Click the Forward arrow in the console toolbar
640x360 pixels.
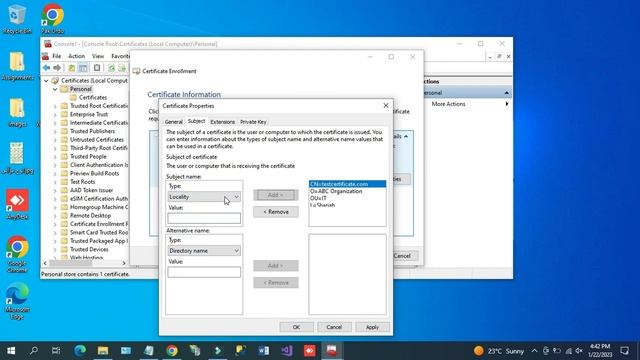tap(57, 68)
